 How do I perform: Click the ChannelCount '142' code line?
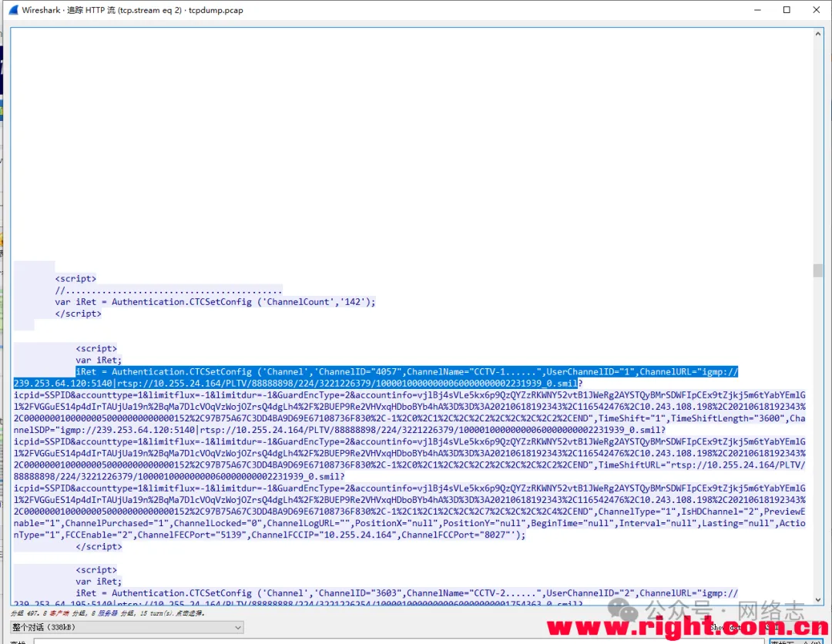[x=216, y=302]
